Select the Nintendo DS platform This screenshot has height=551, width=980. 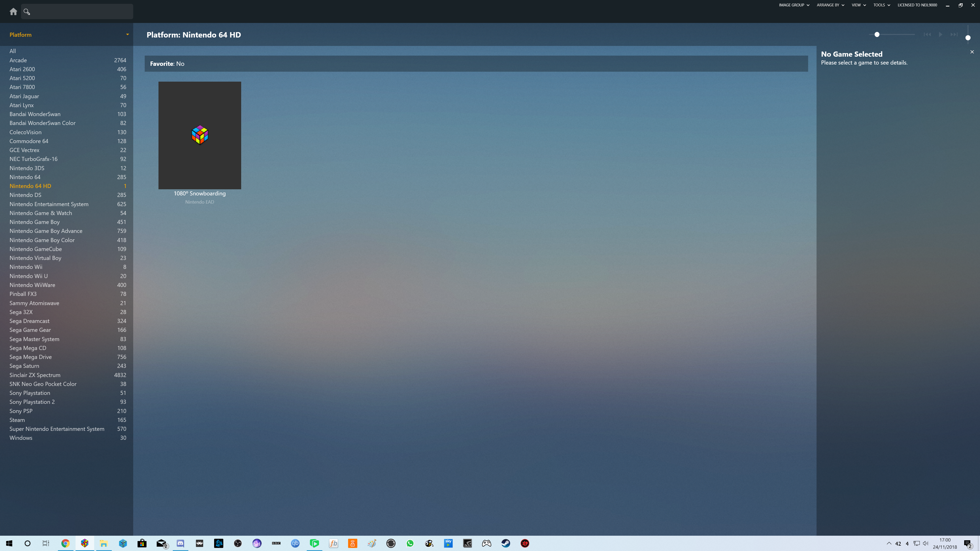(67, 195)
